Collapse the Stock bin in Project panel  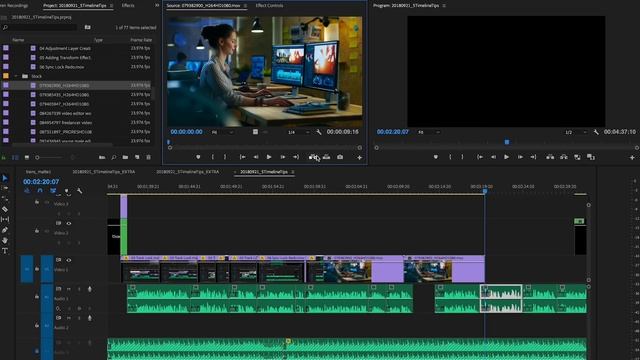click(16, 76)
